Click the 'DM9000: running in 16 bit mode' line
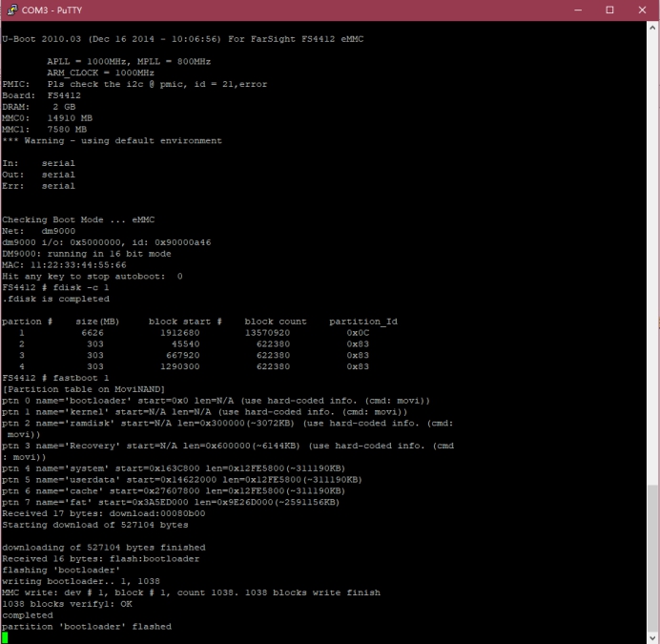 tap(87, 254)
